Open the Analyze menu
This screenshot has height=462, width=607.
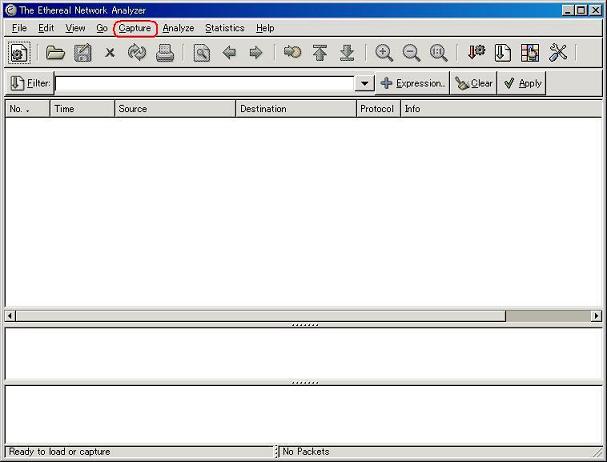coord(178,28)
